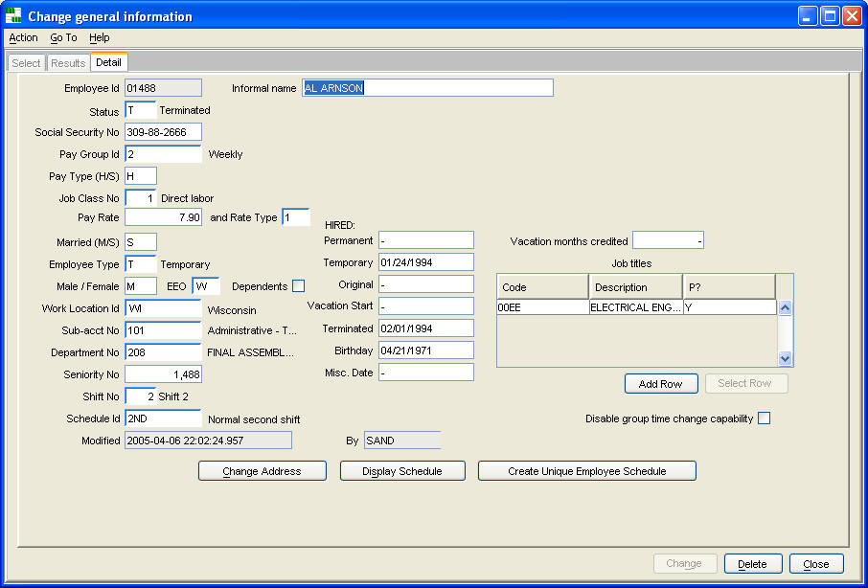This screenshot has height=588, width=868.
Task: Click the Misc. Date field
Action: click(426, 372)
